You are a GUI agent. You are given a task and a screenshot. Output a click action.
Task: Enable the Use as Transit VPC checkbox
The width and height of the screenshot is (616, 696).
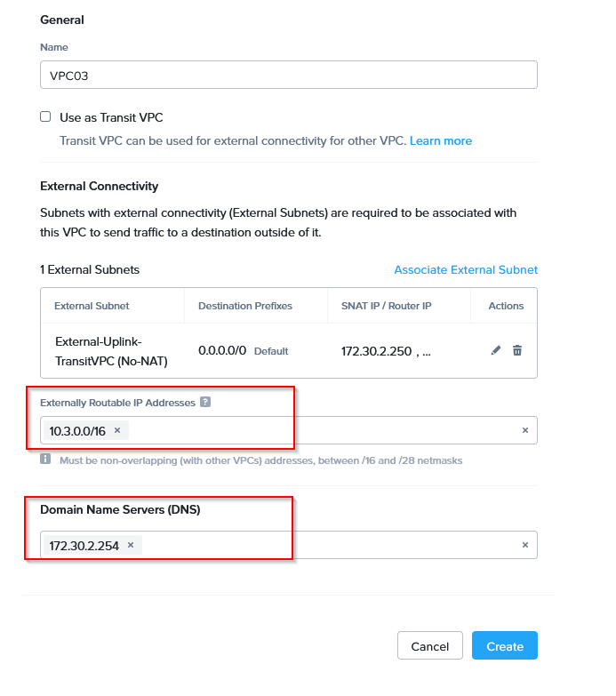[x=46, y=116]
